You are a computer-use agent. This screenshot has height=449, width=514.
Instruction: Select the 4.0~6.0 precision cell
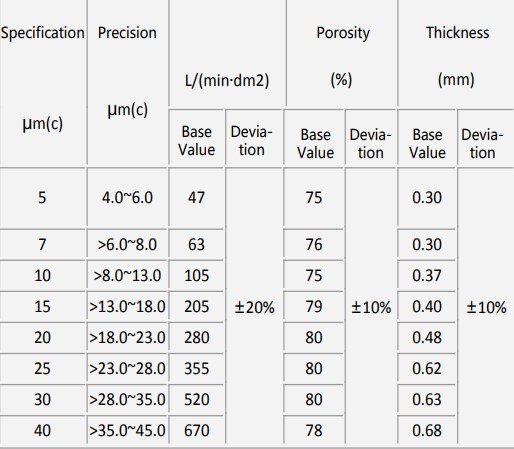pyautogui.click(x=127, y=197)
